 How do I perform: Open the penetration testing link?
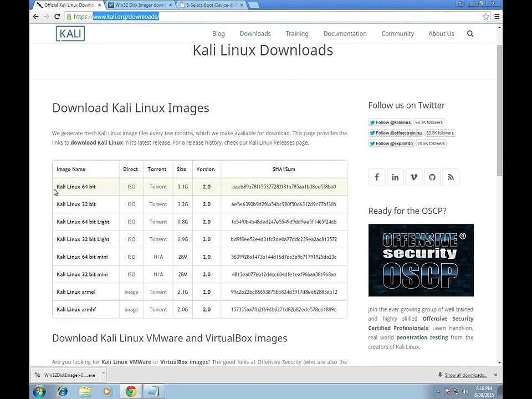(422, 337)
